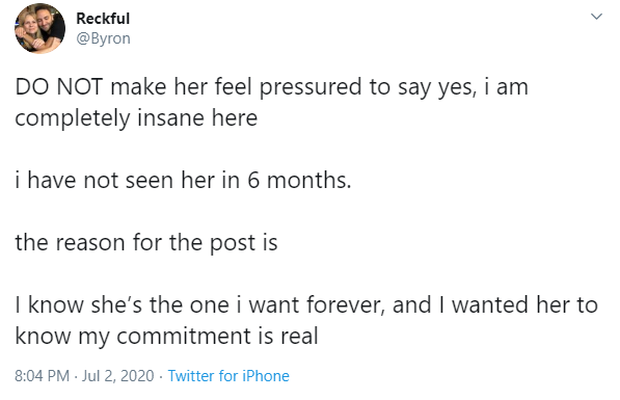This screenshot has height=400, width=620.
Task: Click the words "say yes" in the first line
Action: click(x=411, y=87)
